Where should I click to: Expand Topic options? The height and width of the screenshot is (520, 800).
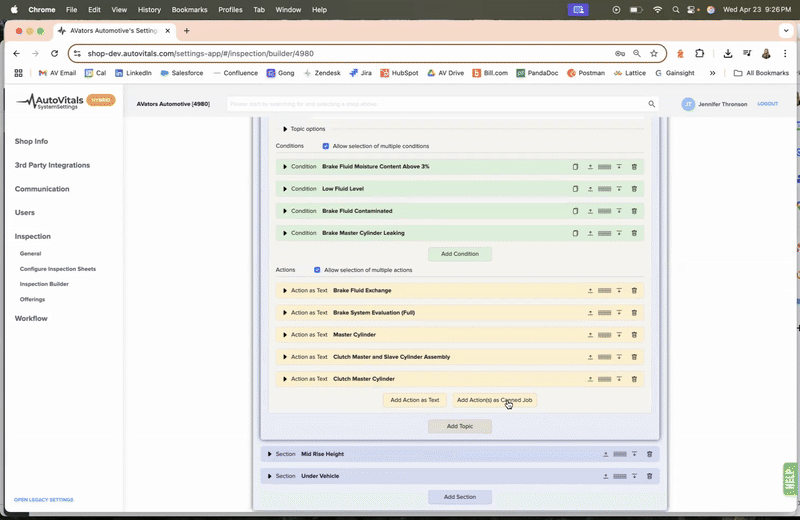[285, 129]
